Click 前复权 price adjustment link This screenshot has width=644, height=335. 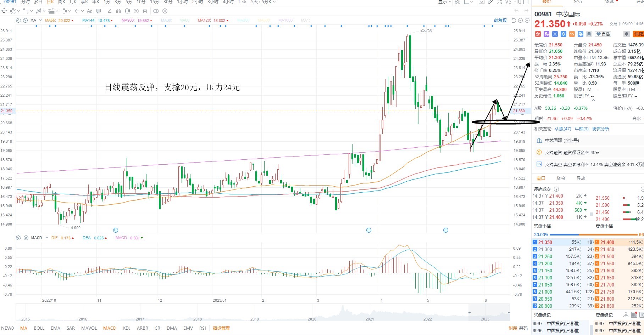(500, 20)
